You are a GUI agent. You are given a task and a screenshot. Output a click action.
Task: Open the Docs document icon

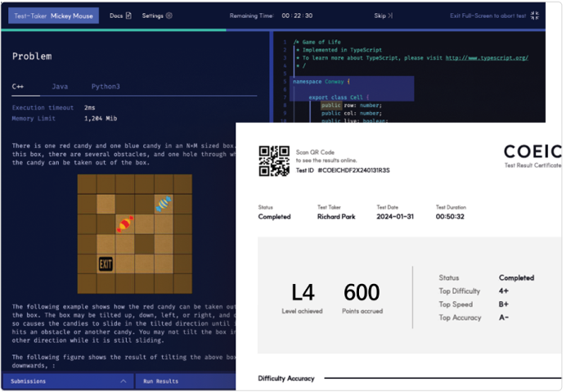click(128, 16)
